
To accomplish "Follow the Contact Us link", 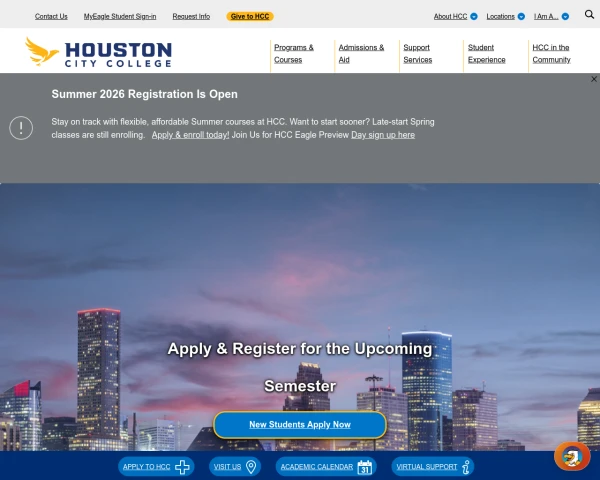I will 51,16.
